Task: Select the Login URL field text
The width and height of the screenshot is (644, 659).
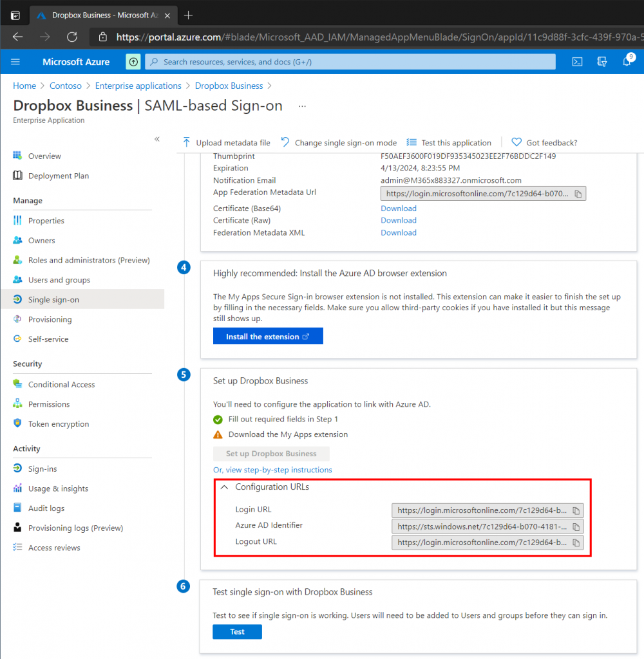Action: click(482, 510)
